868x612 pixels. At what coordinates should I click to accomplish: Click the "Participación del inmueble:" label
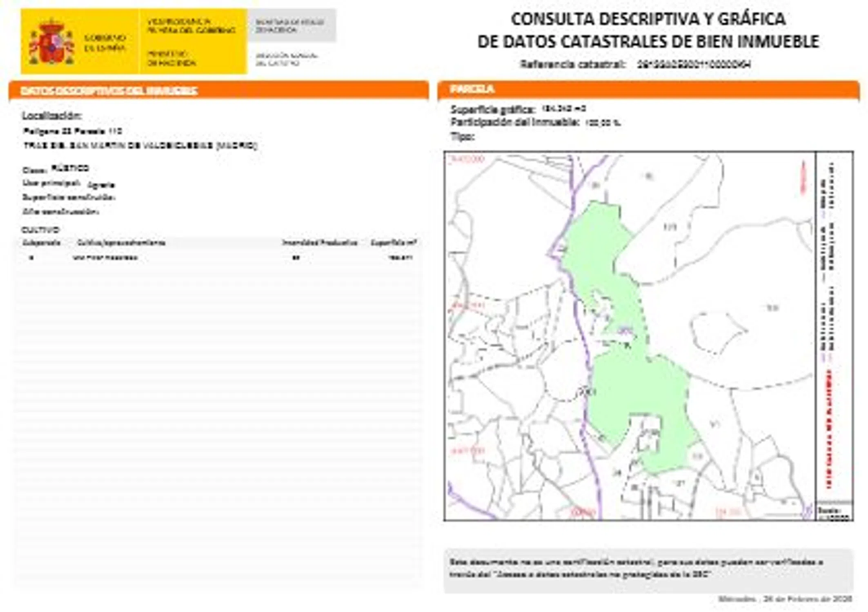[x=515, y=122]
